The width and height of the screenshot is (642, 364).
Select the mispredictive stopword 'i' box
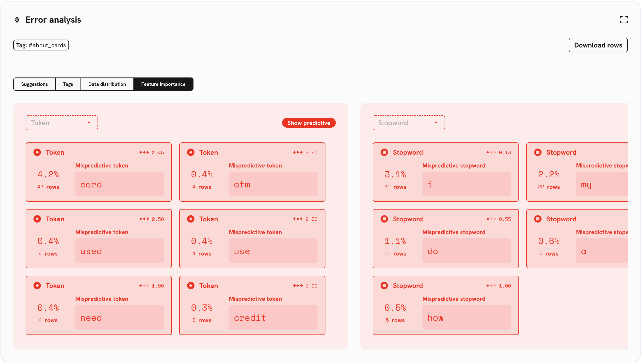click(467, 184)
